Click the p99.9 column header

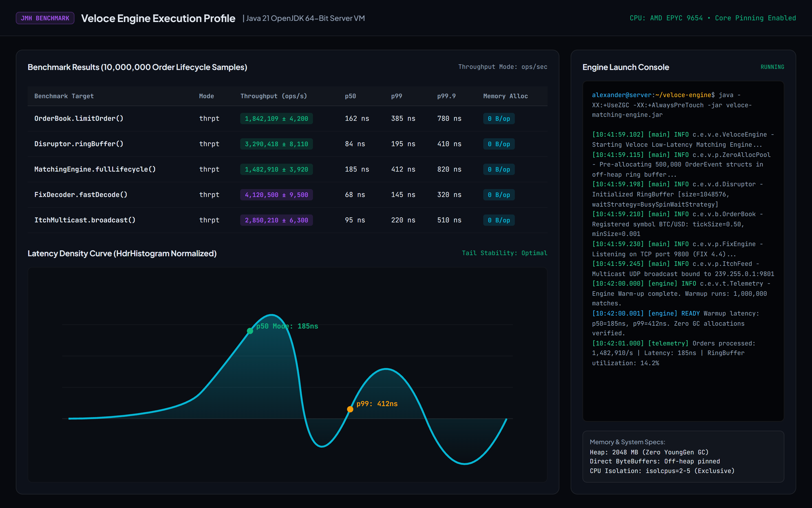(446, 96)
